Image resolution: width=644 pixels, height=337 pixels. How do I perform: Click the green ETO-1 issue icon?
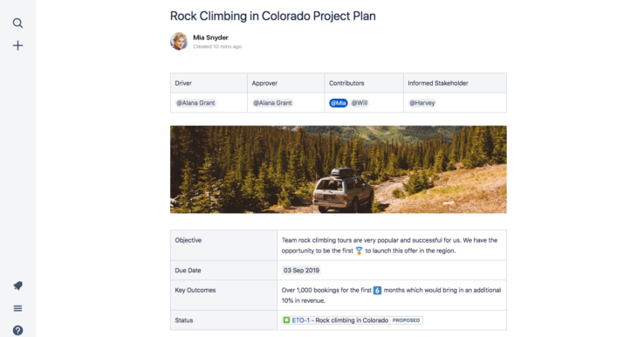pyautogui.click(x=287, y=320)
